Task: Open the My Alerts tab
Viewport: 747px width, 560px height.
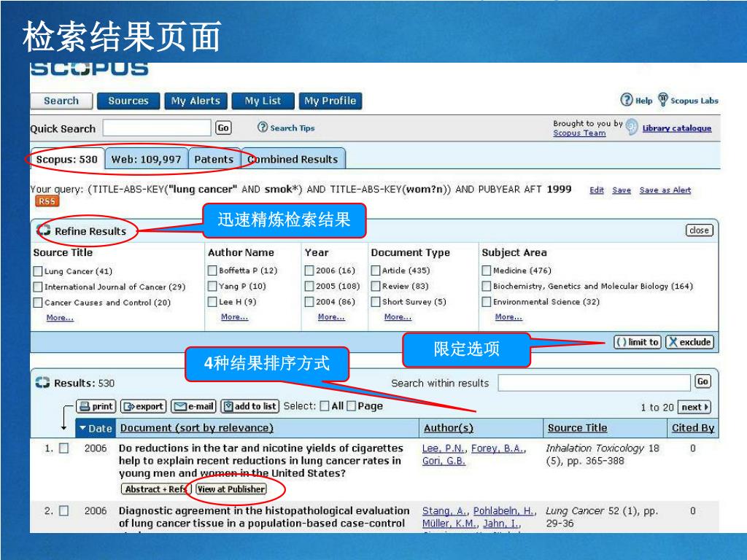Action: coord(196,101)
